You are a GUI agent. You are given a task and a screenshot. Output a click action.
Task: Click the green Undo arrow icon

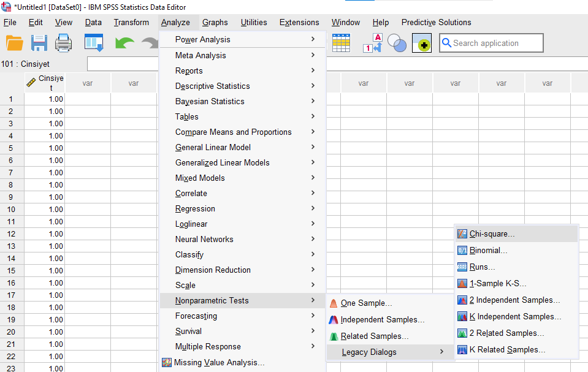click(x=124, y=44)
